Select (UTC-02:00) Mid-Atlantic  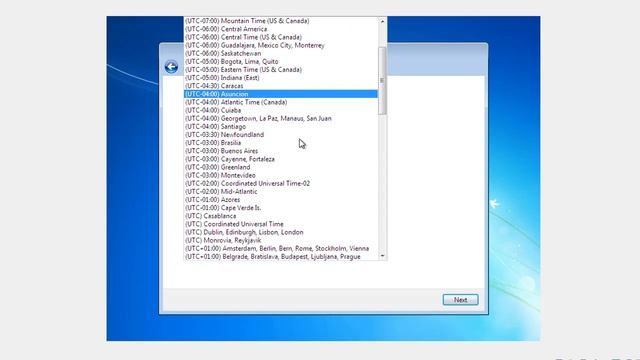281,192
